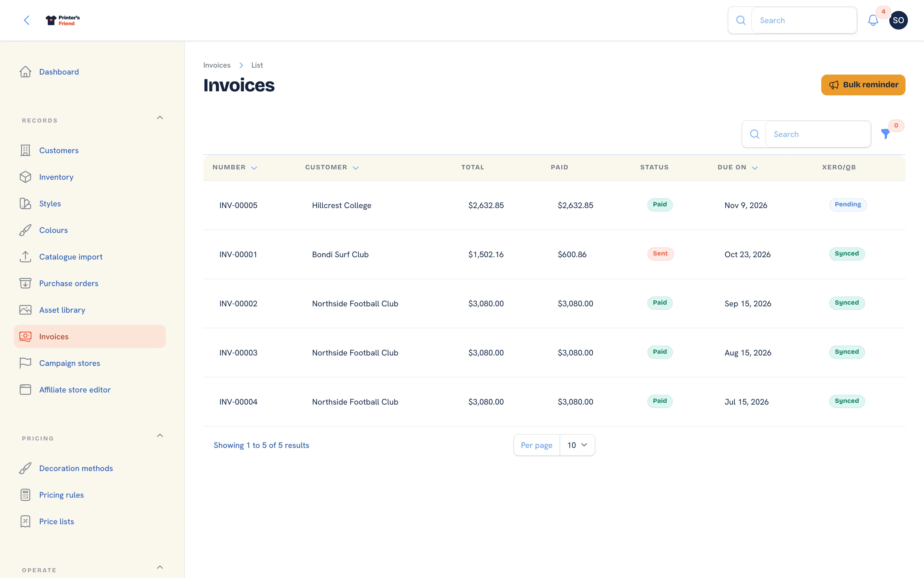Click the table filter funnel icon
The height and width of the screenshot is (578, 924).
click(x=885, y=134)
